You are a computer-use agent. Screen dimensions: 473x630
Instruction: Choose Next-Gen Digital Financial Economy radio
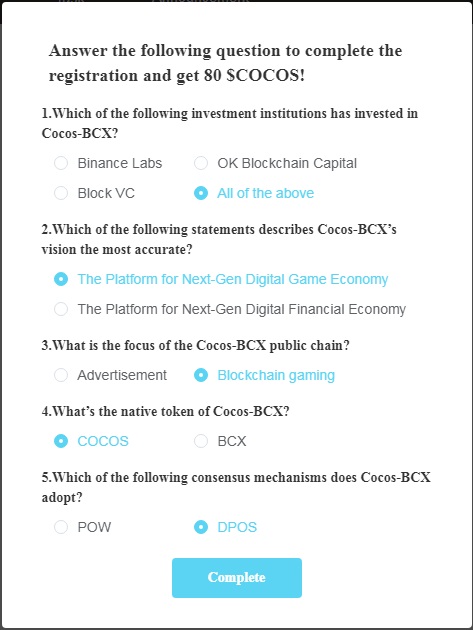click(61, 309)
